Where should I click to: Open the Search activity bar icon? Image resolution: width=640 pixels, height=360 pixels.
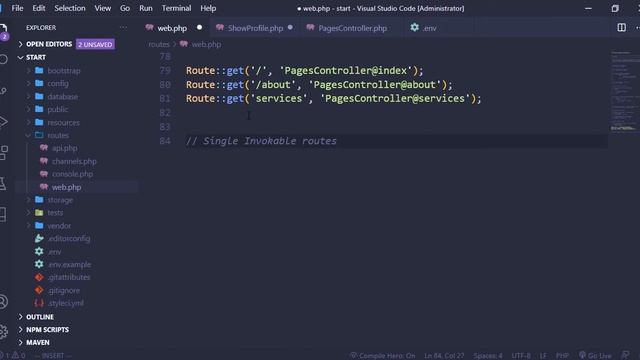click(x=3, y=60)
